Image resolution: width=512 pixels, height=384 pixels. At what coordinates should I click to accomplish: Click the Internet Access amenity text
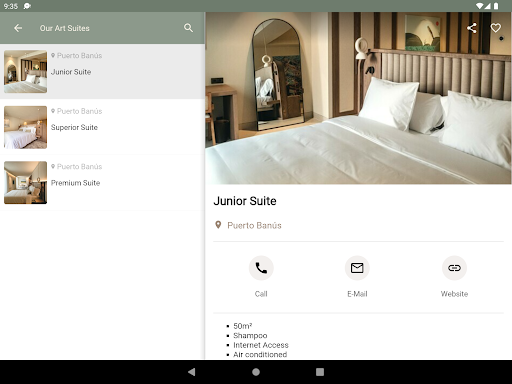(x=261, y=345)
